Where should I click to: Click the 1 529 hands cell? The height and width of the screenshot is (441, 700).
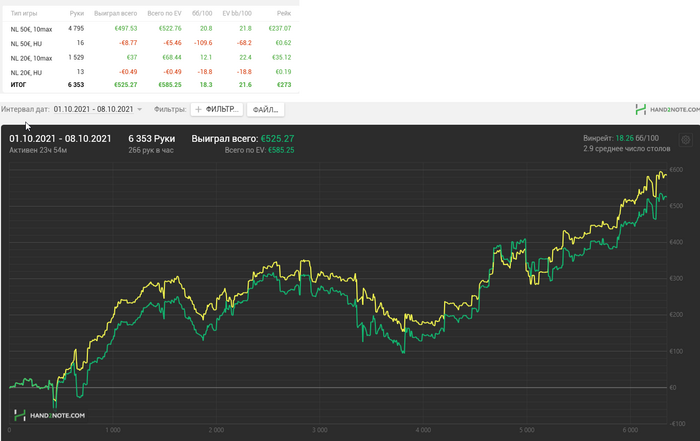click(x=76, y=57)
